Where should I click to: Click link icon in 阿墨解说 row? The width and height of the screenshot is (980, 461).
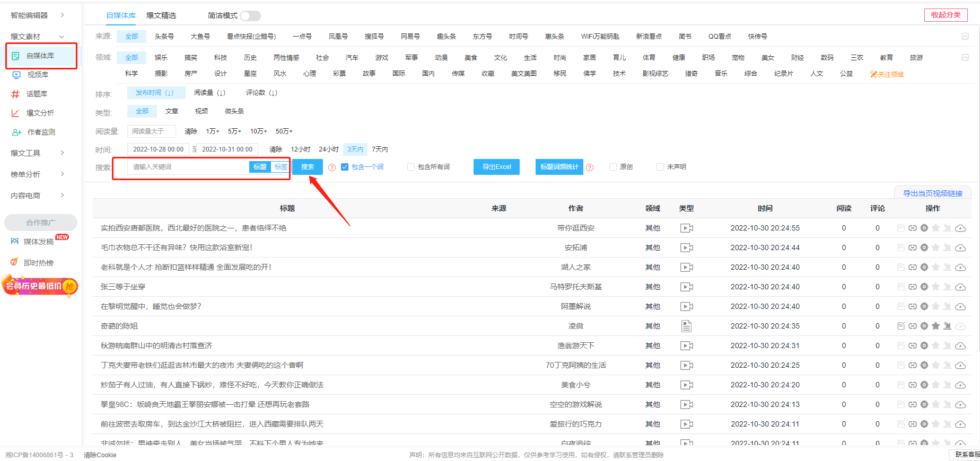[913, 307]
